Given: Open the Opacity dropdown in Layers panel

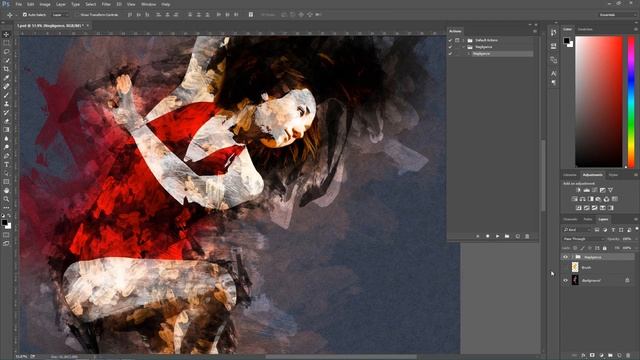Looking at the screenshot, I should tap(636, 239).
